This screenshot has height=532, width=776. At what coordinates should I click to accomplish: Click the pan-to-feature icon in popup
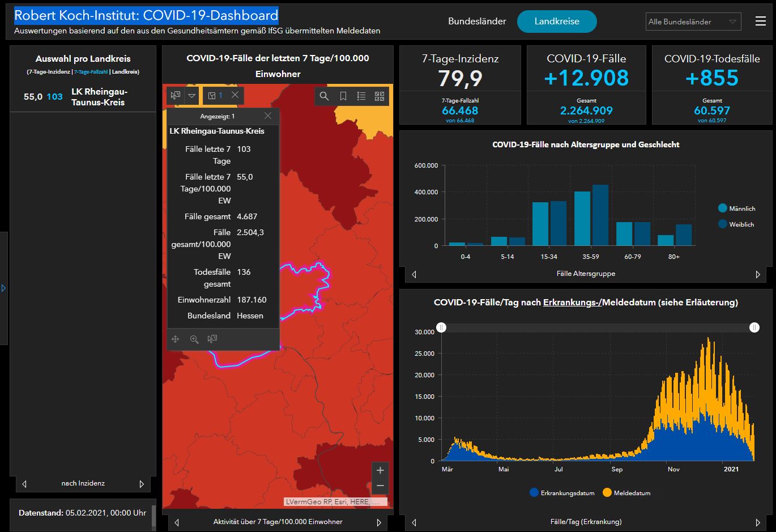pos(176,339)
